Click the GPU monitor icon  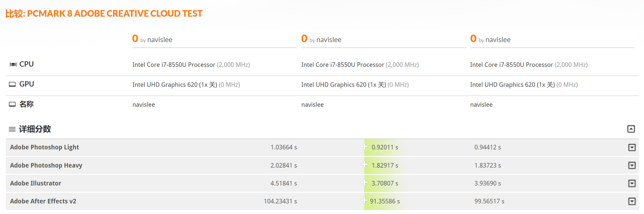(x=12, y=84)
